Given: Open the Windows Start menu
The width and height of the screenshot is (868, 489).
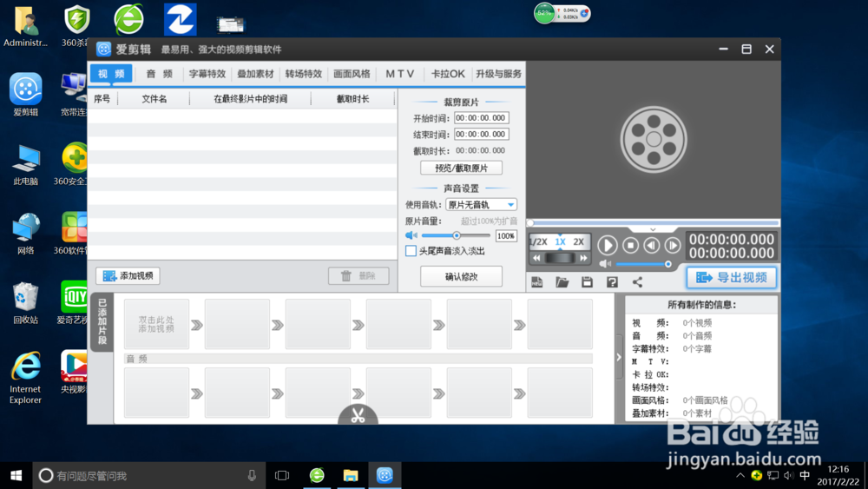Looking at the screenshot, I should (x=16, y=476).
